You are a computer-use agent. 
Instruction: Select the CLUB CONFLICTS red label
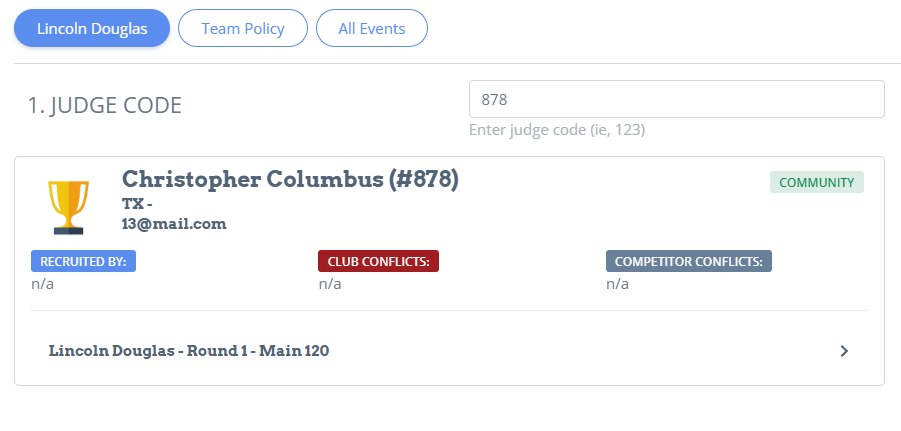click(x=379, y=261)
